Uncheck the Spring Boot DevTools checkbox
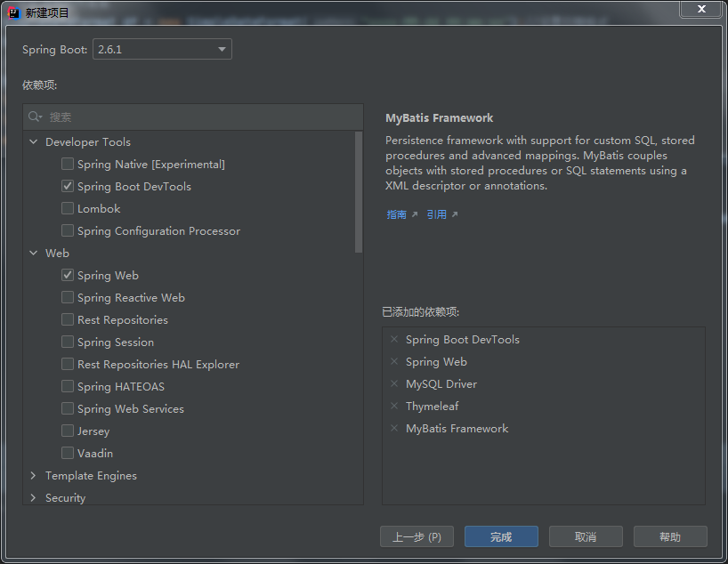This screenshot has height=564, width=728. (68, 187)
